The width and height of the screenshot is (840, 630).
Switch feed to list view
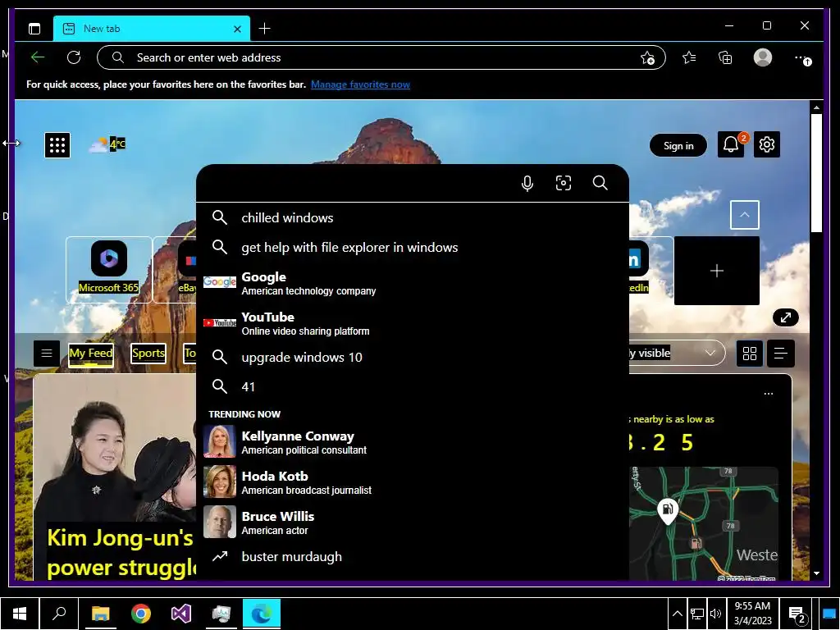(781, 353)
